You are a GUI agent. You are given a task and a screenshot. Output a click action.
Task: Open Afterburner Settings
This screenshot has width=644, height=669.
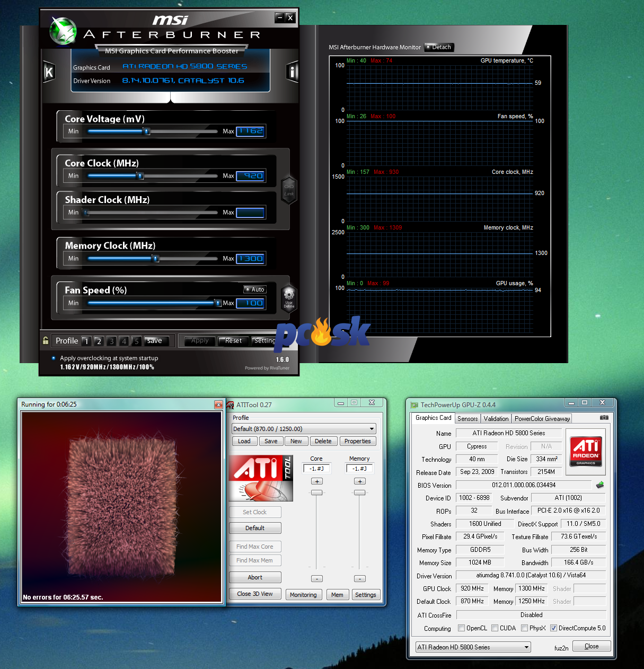click(x=264, y=341)
